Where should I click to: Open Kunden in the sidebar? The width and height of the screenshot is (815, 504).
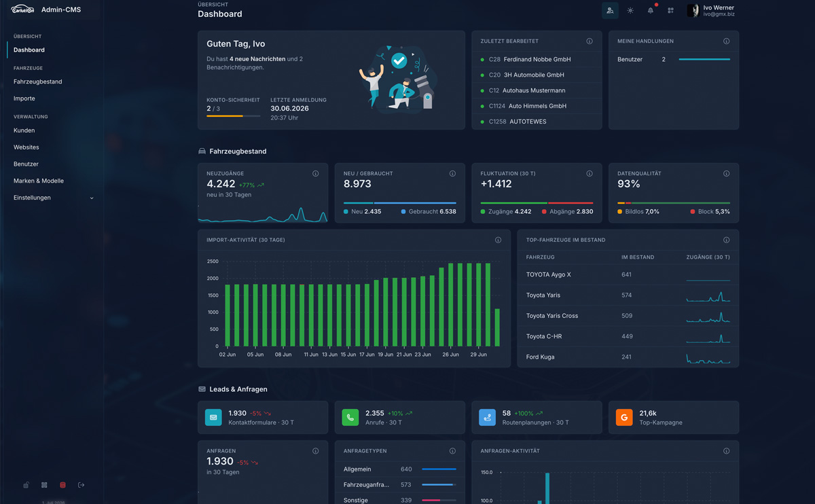pyautogui.click(x=24, y=130)
